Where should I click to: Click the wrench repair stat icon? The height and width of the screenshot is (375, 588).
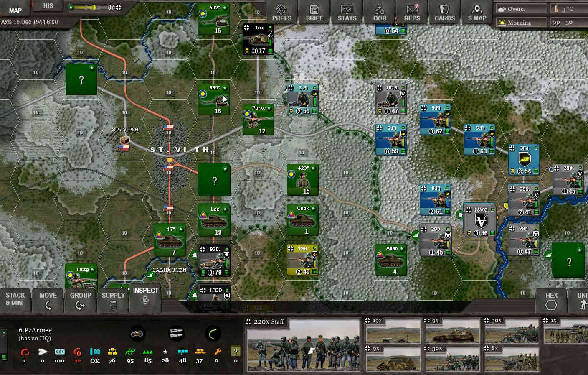218,352
